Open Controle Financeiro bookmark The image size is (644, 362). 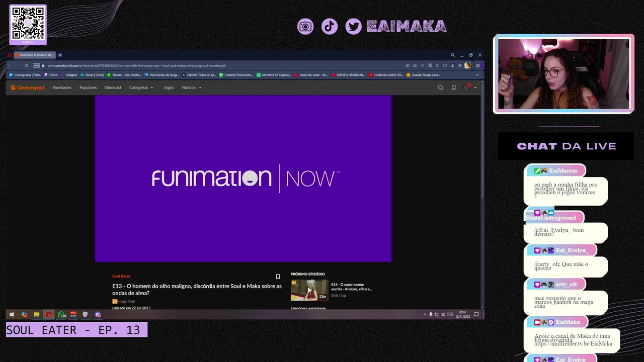coord(236,75)
